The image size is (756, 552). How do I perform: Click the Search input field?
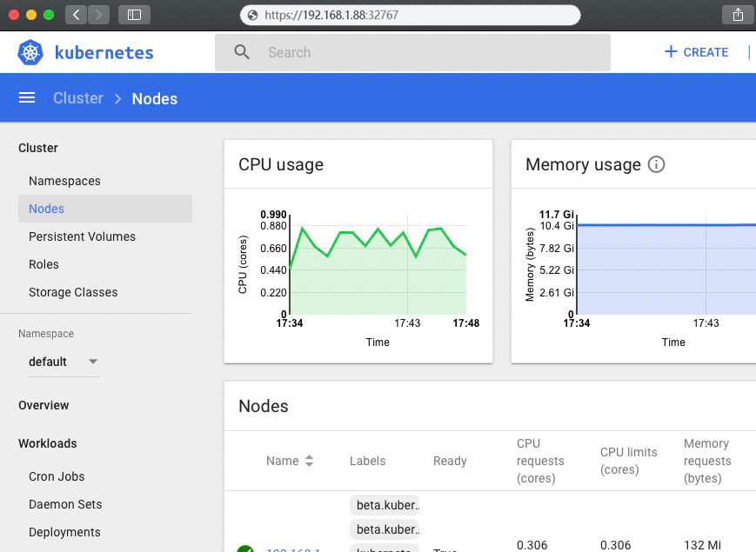pyautogui.click(x=412, y=52)
